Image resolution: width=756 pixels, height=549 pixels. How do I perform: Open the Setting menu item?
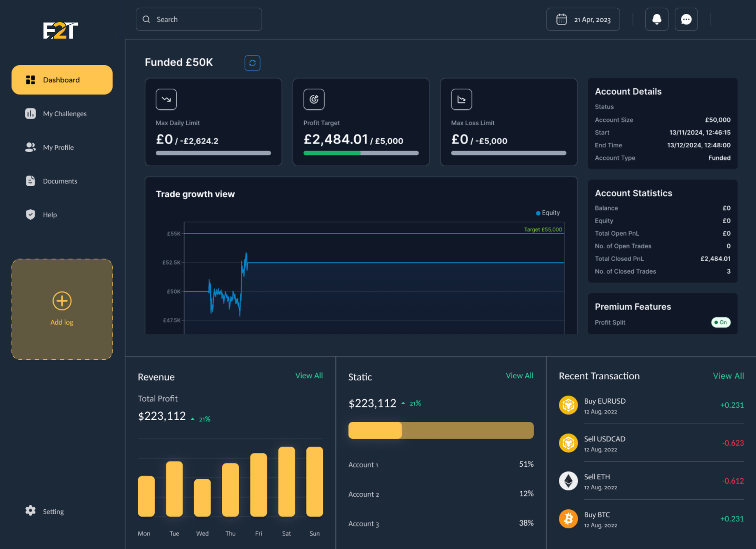pyautogui.click(x=53, y=511)
